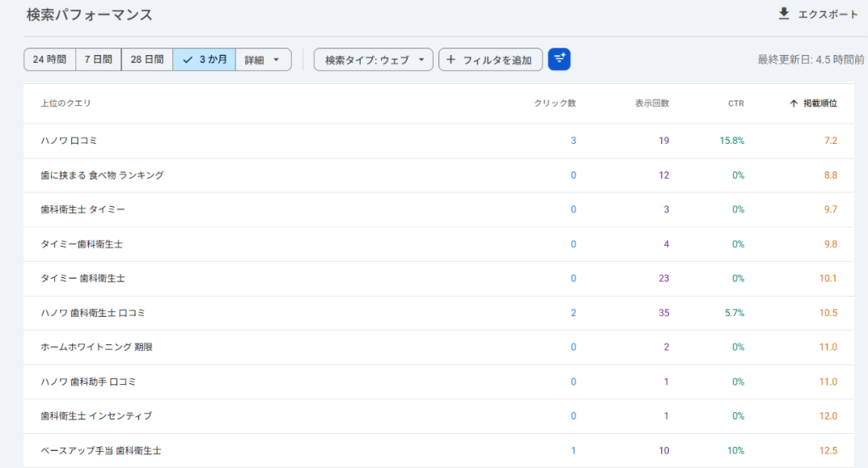Open query row ハノワ 歯科衛生士 口コミ
Viewport: 868px width, 468px height.
(x=438, y=313)
